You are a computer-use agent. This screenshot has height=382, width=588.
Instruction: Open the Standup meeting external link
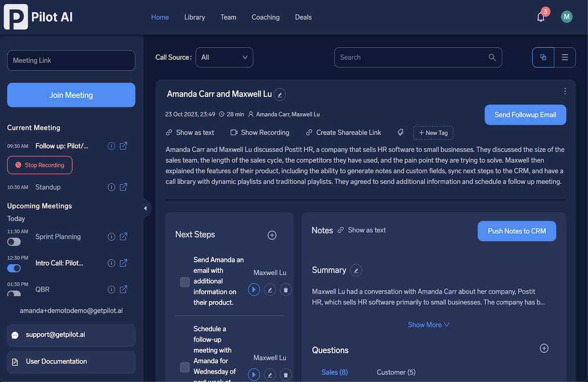(123, 187)
